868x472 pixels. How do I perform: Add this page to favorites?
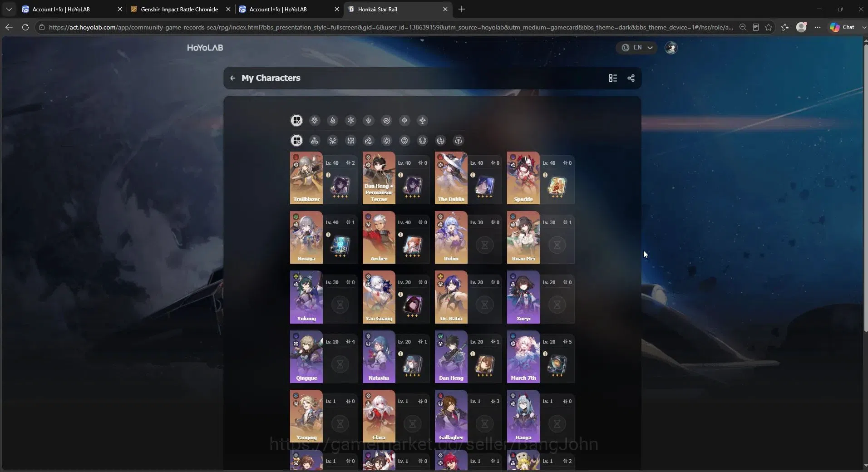[769, 27]
